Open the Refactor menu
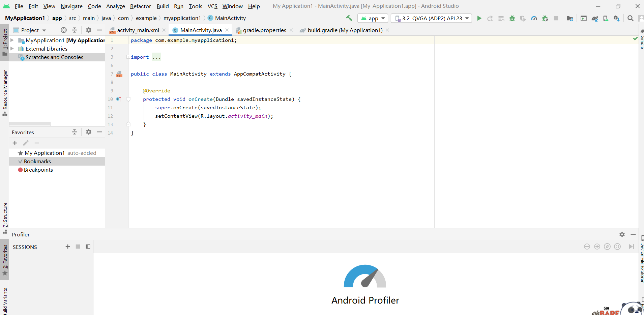644x315 pixels. coord(141,6)
